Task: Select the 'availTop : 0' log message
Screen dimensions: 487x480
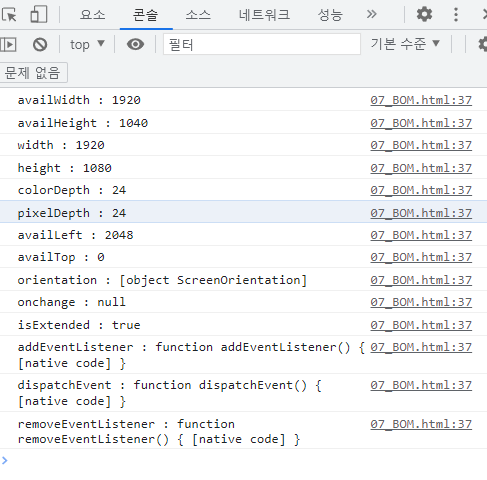Action: click(61, 257)
